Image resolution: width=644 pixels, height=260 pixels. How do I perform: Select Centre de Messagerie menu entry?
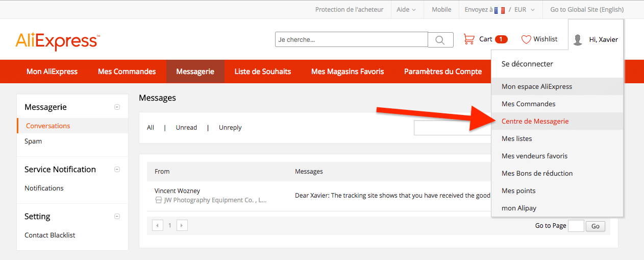pyautogui.click(x=535, y=121)
